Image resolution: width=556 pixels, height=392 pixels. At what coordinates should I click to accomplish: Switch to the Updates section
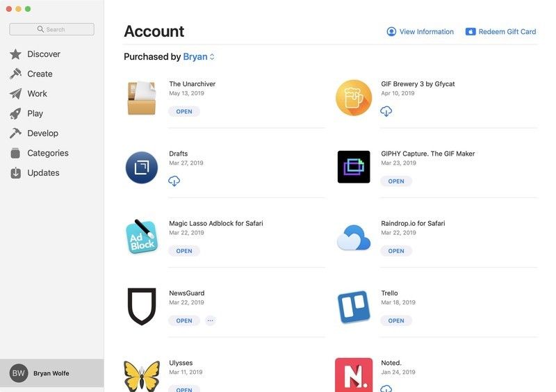pos(43,173)
